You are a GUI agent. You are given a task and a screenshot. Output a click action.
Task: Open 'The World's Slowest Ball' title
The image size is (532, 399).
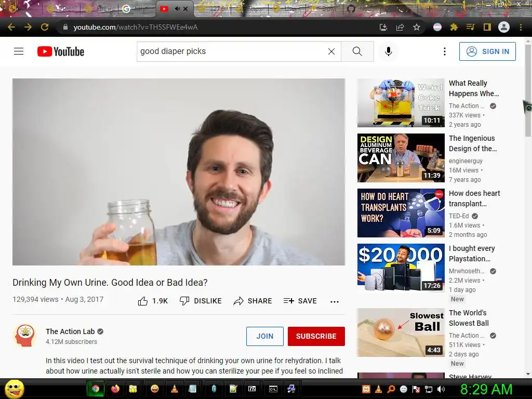(x=469, y=318)
